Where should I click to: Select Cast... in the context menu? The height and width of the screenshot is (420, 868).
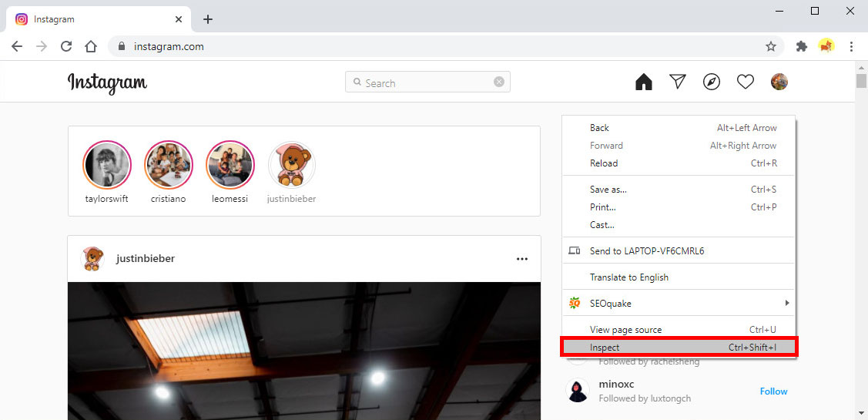tap(679, 225)
